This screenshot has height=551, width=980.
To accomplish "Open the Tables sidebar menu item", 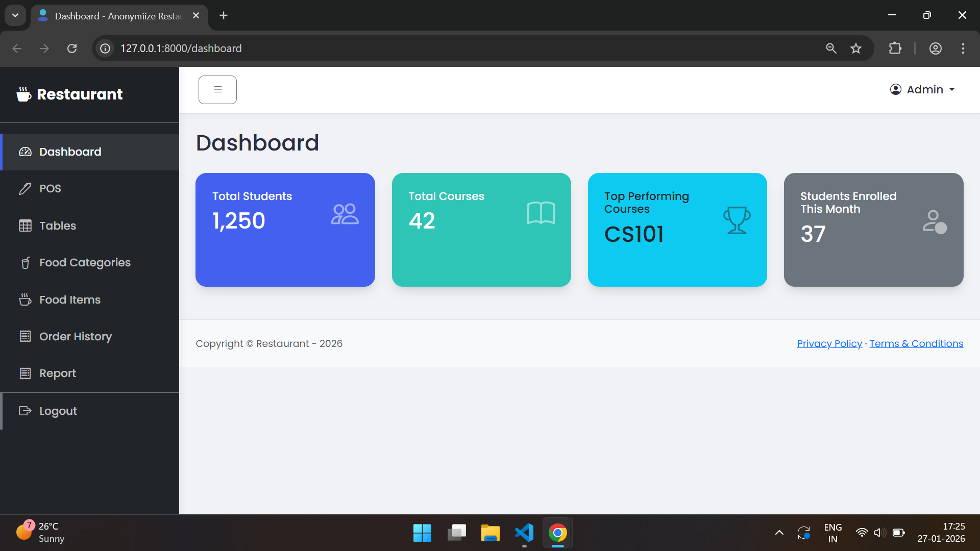I will coord(90,226).
